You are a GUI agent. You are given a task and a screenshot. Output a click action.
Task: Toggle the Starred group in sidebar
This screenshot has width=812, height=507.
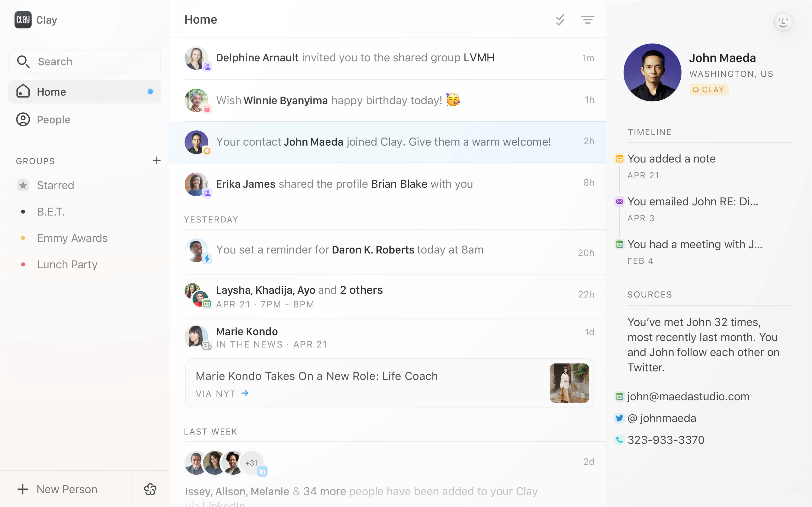pyautogui.click(x=55, y=185)
